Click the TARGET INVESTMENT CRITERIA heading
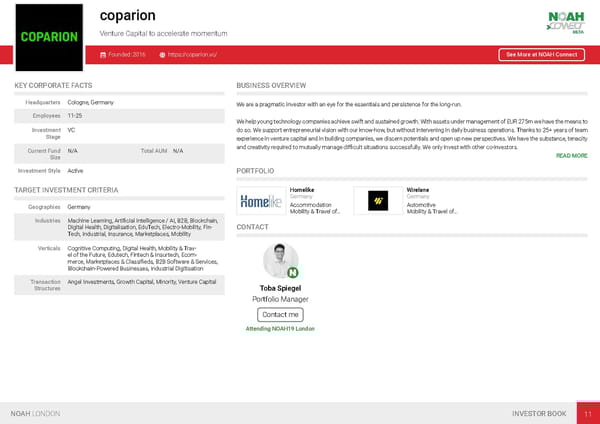This screenshot has height=424, width=600. click(66, 190)
